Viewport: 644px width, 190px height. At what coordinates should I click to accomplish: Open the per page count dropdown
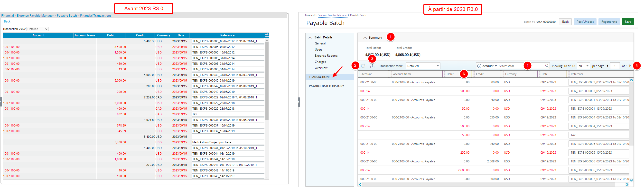584,66
